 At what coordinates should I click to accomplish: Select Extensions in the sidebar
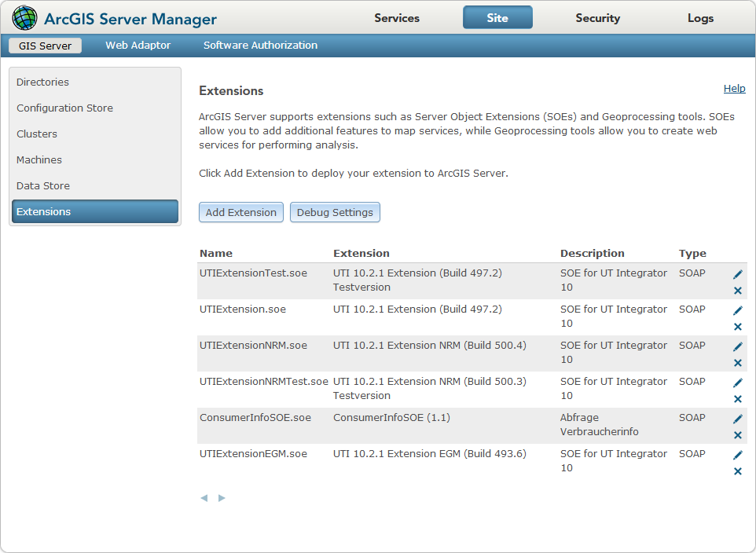[95, 211]
